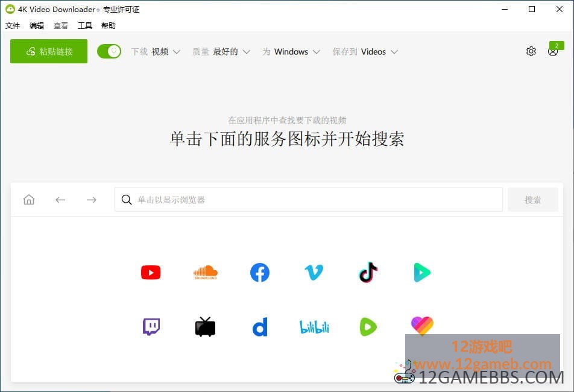Image resolution: width=574 pixels, height=392 pixels.
Task: Open the SoundCloud service icon
Action: point(206,273)
